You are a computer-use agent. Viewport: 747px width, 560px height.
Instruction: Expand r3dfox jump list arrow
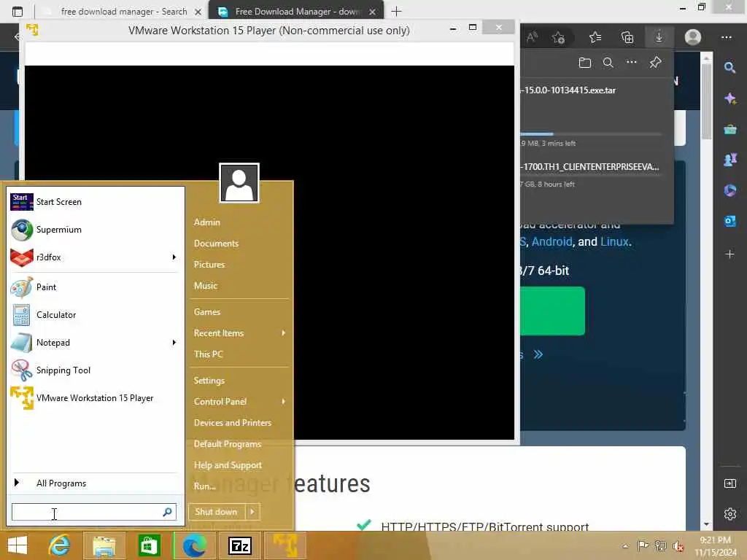tap(174, 257)
